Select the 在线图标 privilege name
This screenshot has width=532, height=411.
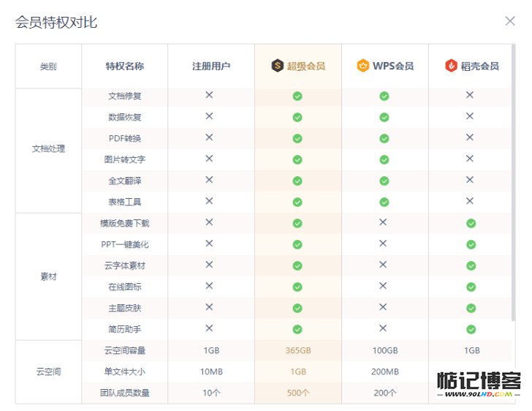[124, 287]
